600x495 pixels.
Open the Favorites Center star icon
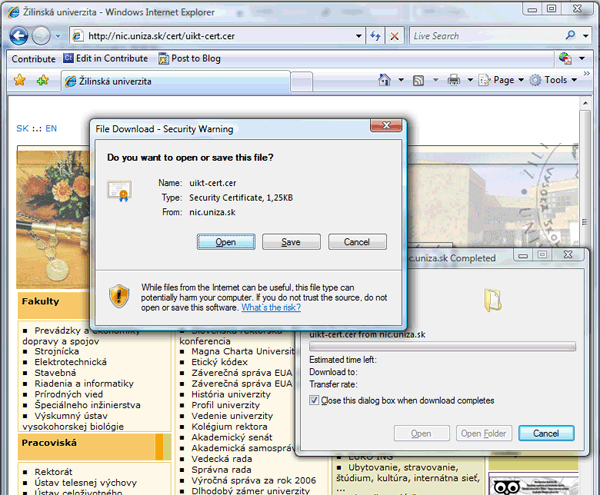coord(20,80)
